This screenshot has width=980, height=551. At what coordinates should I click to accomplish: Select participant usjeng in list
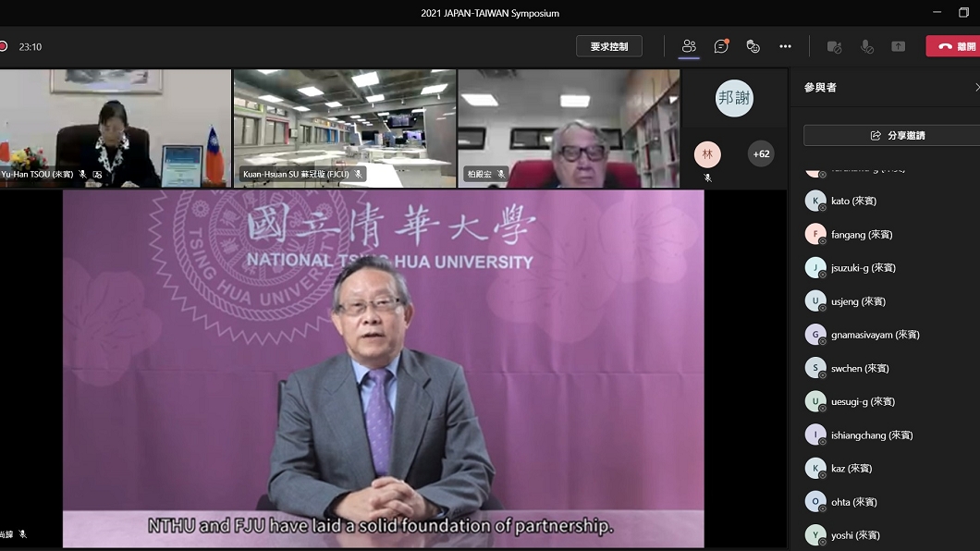891,301
